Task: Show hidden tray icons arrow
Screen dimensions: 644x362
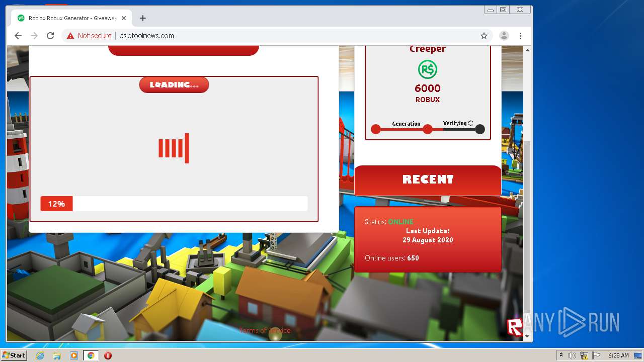Action: tap(561, 355)
